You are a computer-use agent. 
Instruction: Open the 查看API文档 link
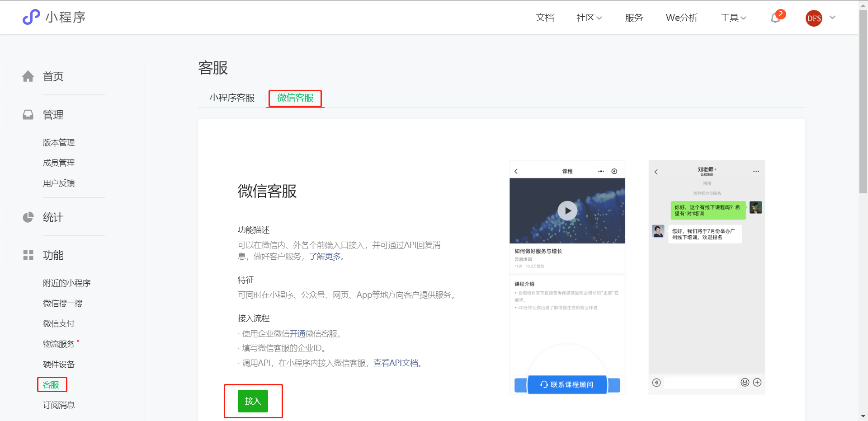[396, 363]
